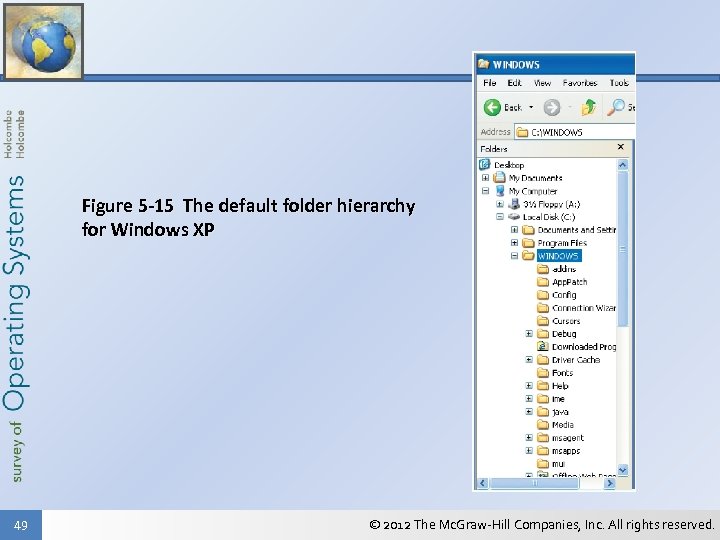Click the Cursors folder icon
Image resolution: width=720 pixels, height=540 pixels.
tap(543, 321)
